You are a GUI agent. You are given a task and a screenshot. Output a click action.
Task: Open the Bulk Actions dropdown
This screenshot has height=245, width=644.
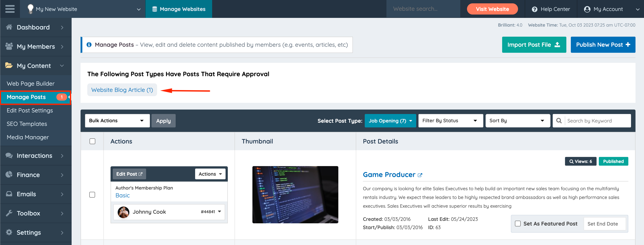point(117,121)
